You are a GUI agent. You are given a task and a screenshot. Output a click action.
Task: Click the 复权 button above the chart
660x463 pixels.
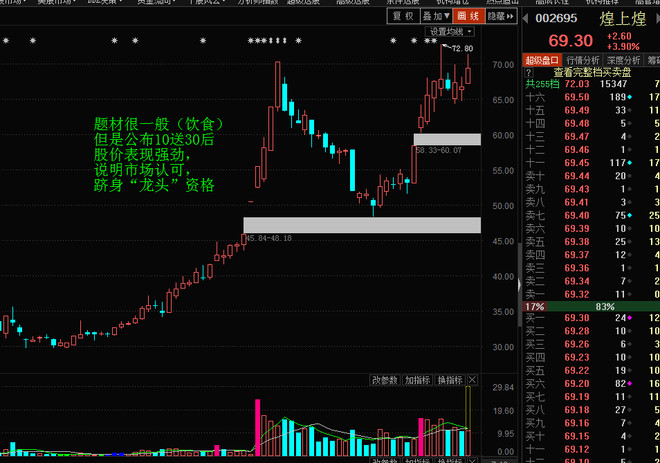403,16
